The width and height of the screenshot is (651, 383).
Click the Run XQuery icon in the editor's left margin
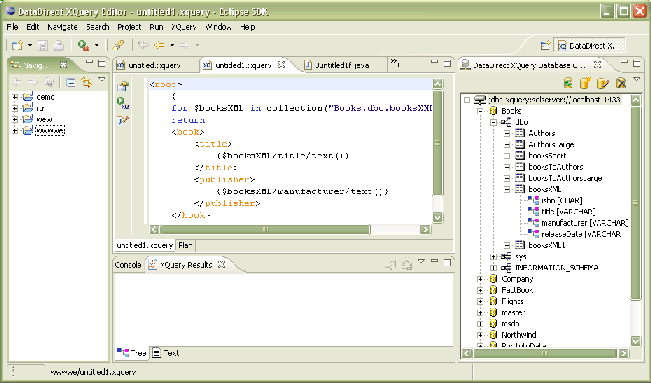click(123, 103)
